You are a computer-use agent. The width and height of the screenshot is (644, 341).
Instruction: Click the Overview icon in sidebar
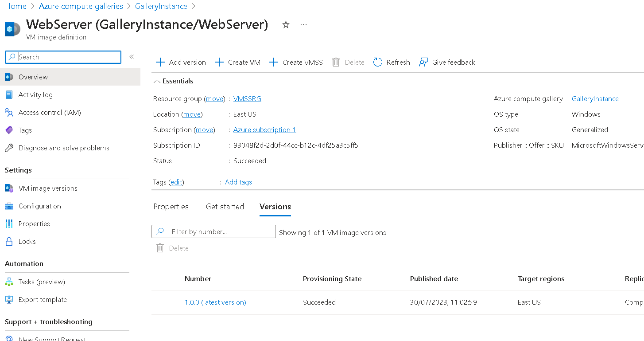(x=9, y=77)
